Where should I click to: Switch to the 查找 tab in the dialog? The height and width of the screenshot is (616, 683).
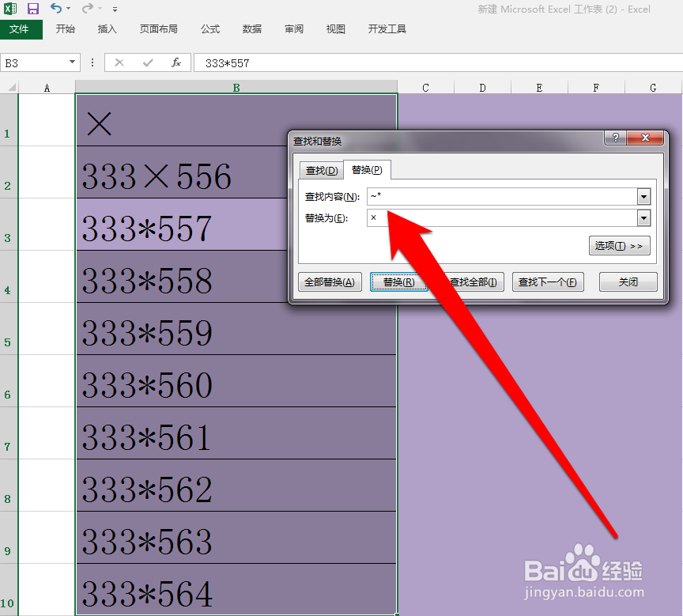(321, 169)
